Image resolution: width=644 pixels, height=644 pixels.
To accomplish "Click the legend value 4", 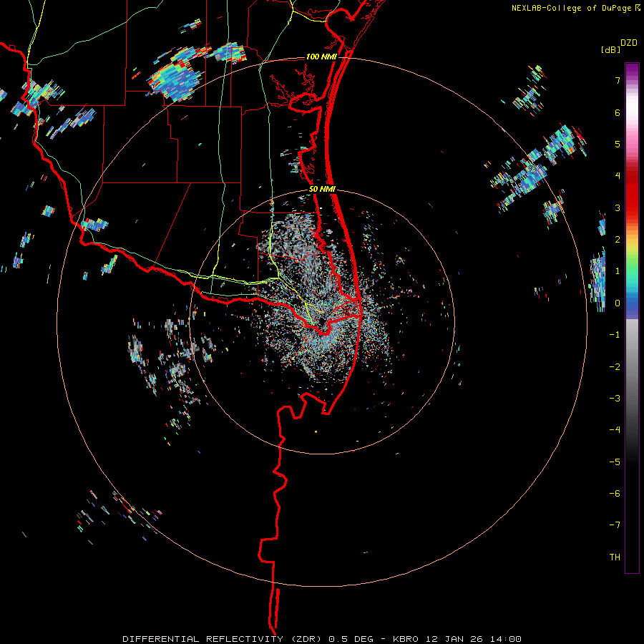I will click(x=618, y=176).
